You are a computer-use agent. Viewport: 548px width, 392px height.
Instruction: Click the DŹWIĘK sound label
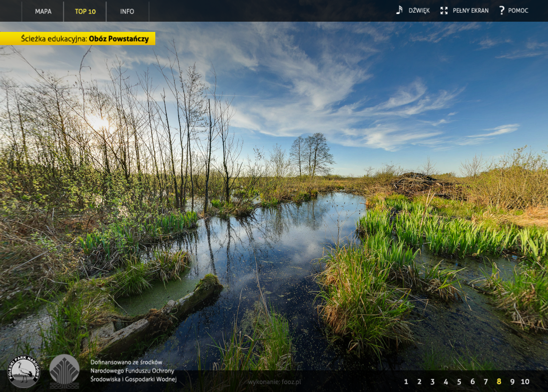pos(419,11)
